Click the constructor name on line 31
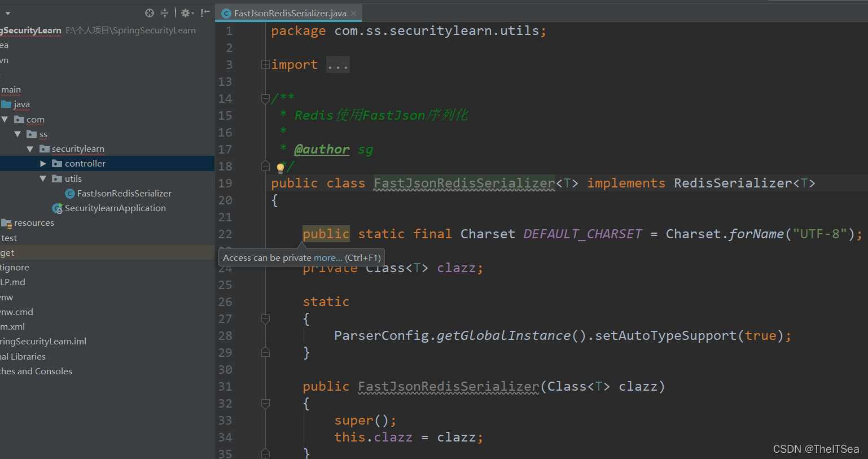Screen dimensions: 868x459 click(x=449, y=386)
